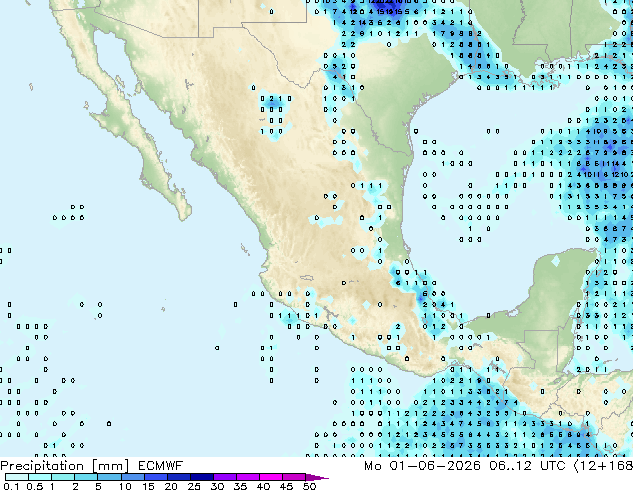The height and width of the screenshot is (490, 634).
Task: Select the legend swatch between 45 and 50
Action: click(x=294, y=477)
